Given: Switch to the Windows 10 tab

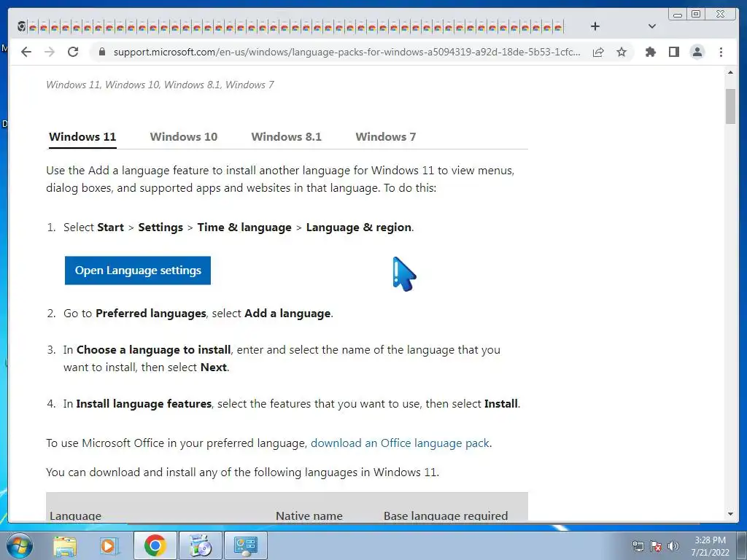Looking at the screenshot, I should 183,136.
